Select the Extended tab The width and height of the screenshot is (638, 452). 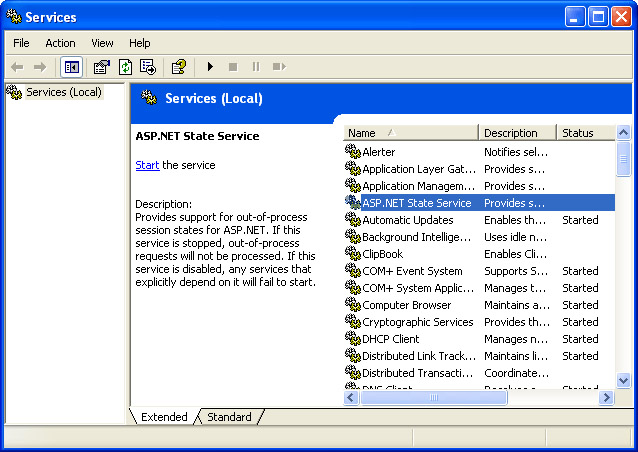tap(164, 417)
